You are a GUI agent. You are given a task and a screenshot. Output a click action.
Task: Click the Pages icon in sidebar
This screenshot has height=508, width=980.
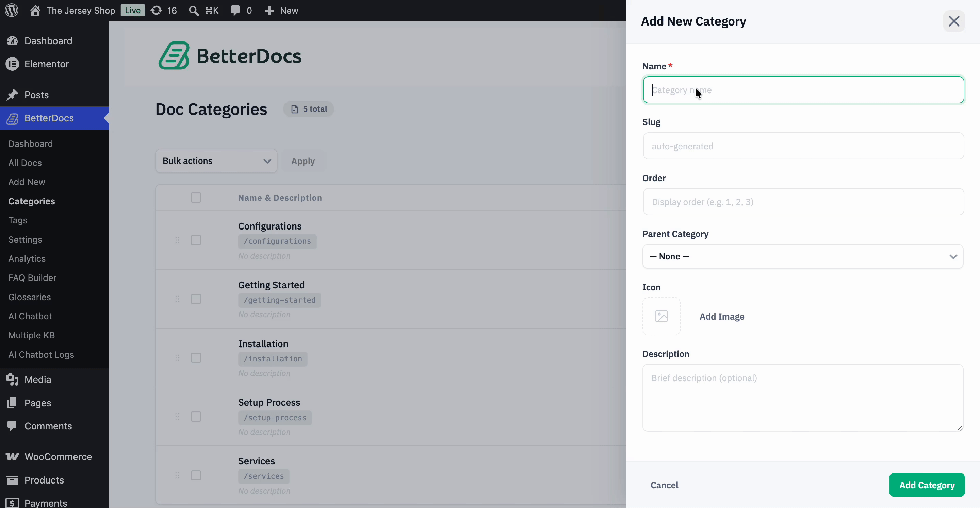[x=12, y=403]
